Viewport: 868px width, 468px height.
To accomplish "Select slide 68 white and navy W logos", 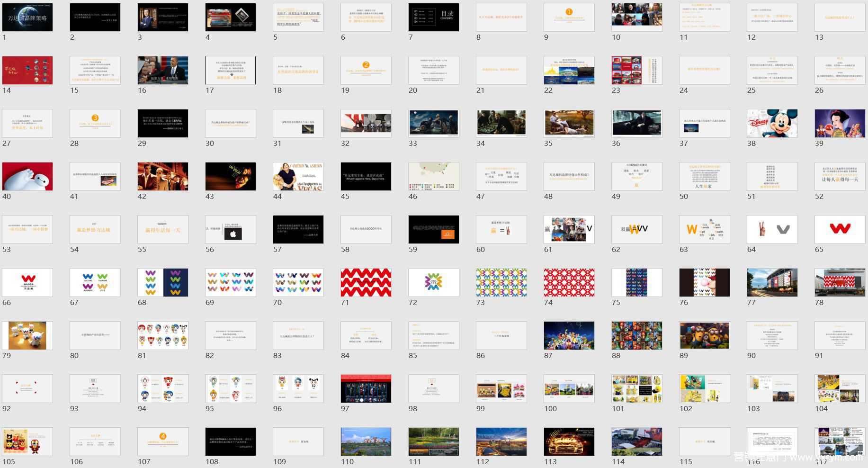I will tap(163, 283).
